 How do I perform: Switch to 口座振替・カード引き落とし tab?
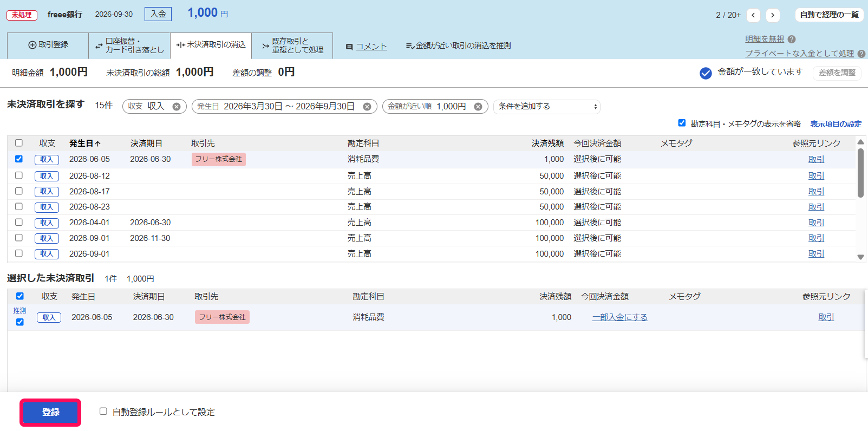pos(129,45)
